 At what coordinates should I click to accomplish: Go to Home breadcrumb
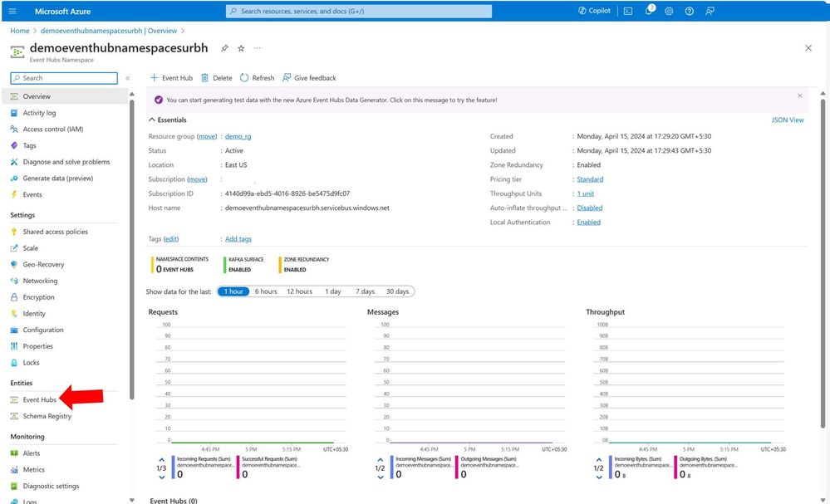(x=20, y=31)
